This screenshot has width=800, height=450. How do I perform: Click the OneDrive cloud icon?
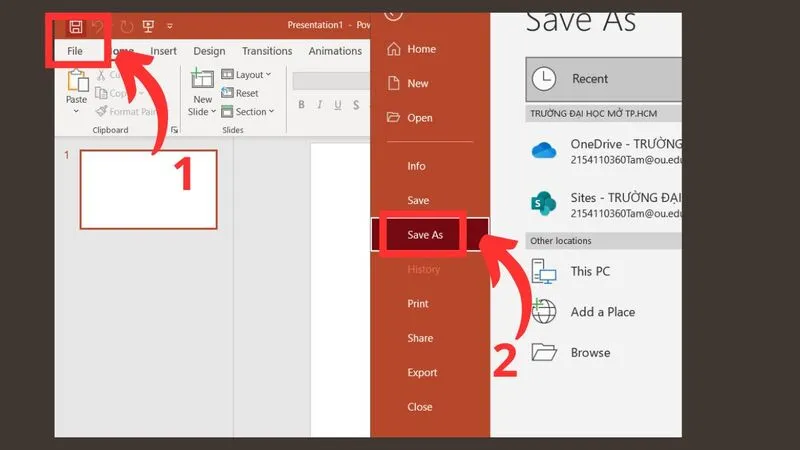[x=544, y=151]
